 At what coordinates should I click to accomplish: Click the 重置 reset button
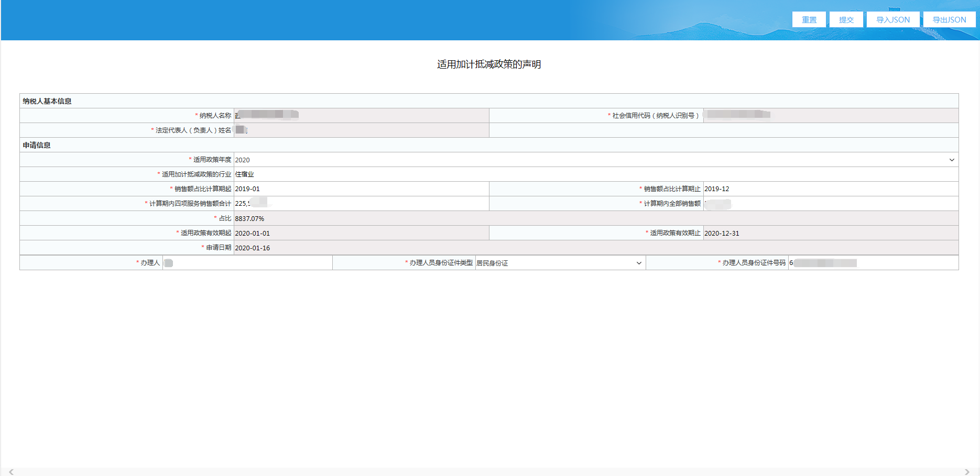[809, 19]
